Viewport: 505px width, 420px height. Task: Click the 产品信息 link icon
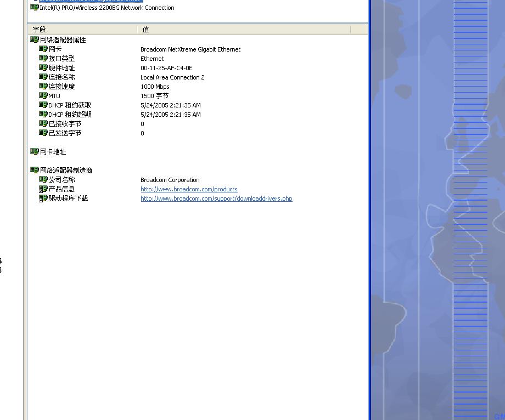click(43, 189)
